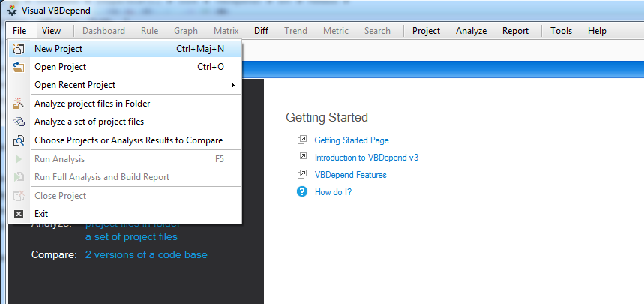
Task: Open the Getting Started Page link
Action: pyautogui.click(x=351, y=140)
